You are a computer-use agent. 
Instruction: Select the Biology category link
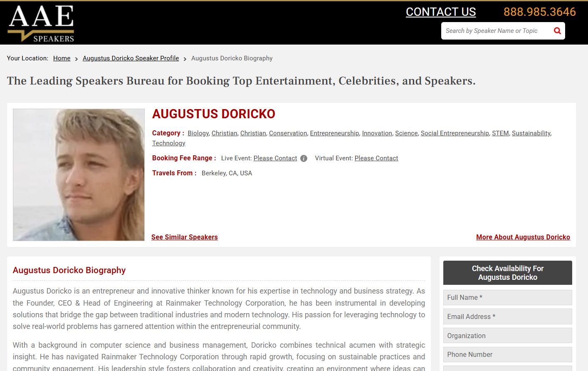198,133
